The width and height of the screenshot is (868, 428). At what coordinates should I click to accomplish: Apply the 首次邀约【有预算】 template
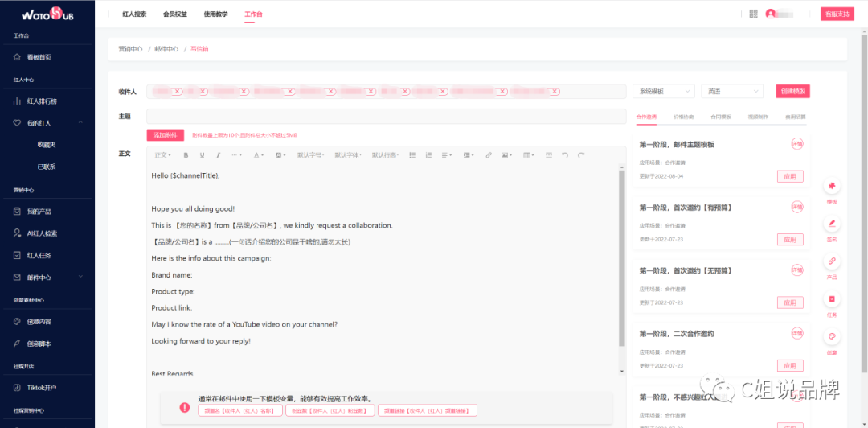point(790,240)
